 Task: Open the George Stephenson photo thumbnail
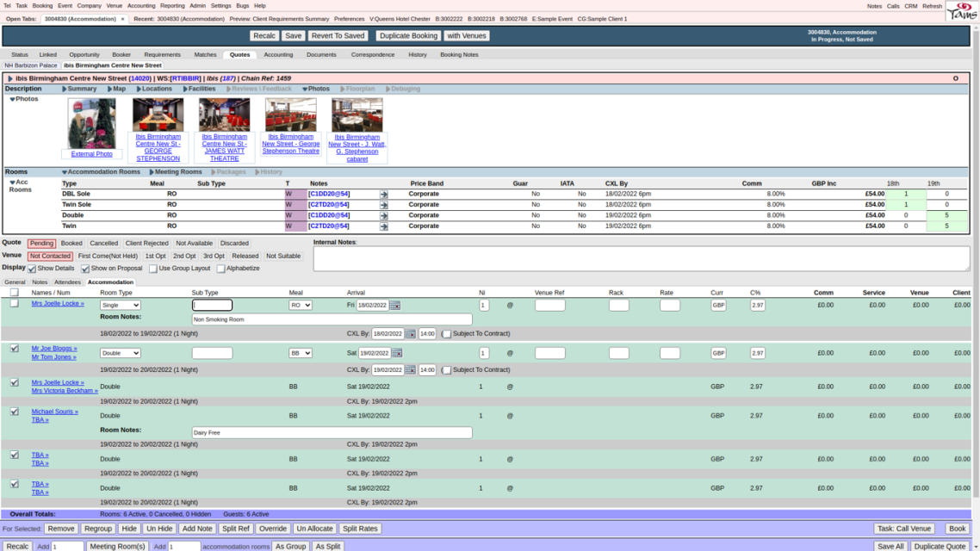click(x=158, y=115)
